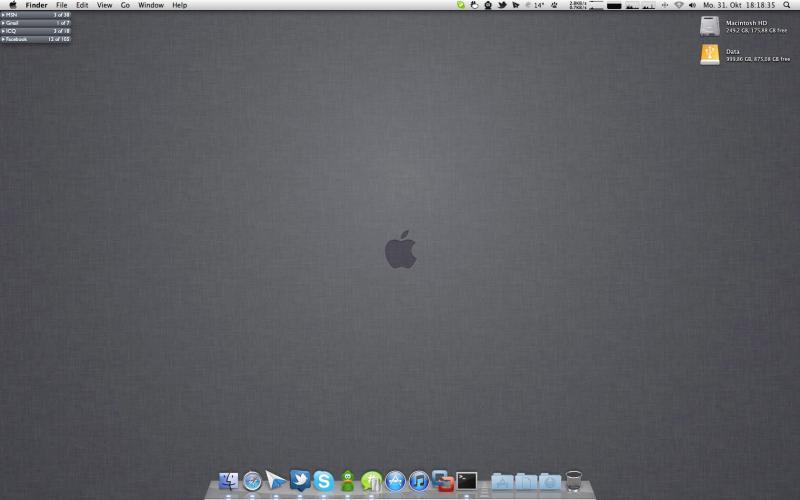
Task: Open Finder from the Dock
Action: click(228, 481)
